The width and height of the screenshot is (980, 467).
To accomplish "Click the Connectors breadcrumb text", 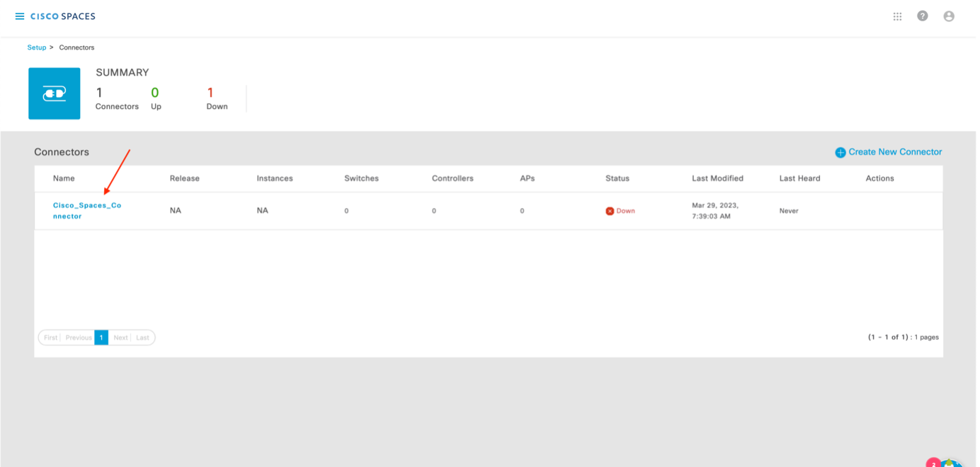I will click(76, 47).
